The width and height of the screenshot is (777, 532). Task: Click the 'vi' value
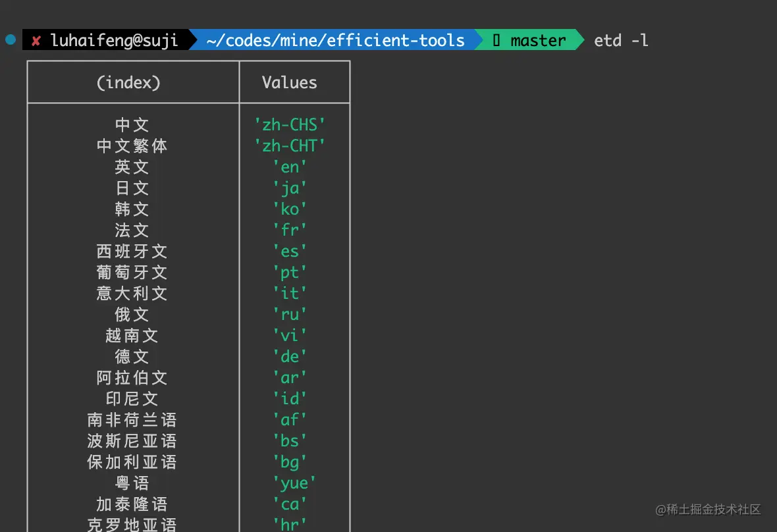(290, 335)
